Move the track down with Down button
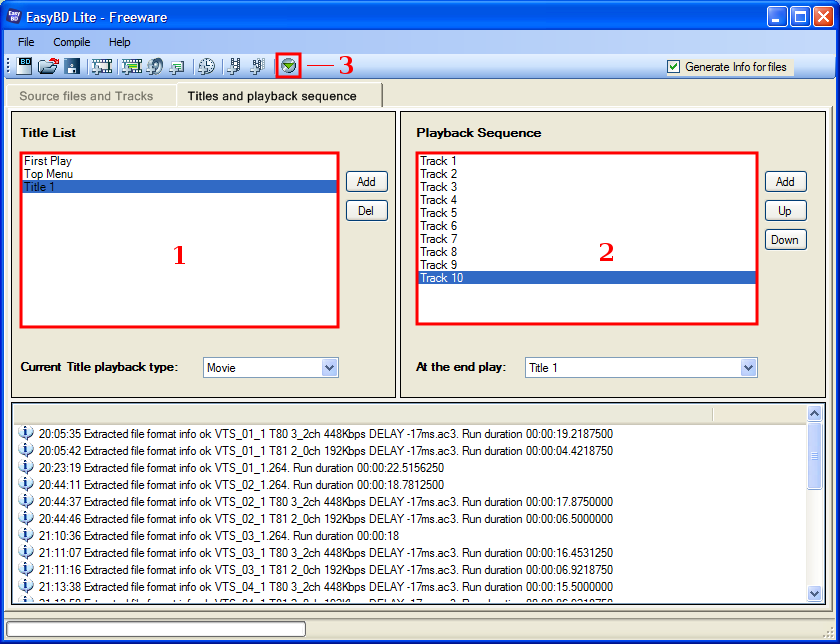The height and width of the screenshot is (644, 840). coord(785,239)
